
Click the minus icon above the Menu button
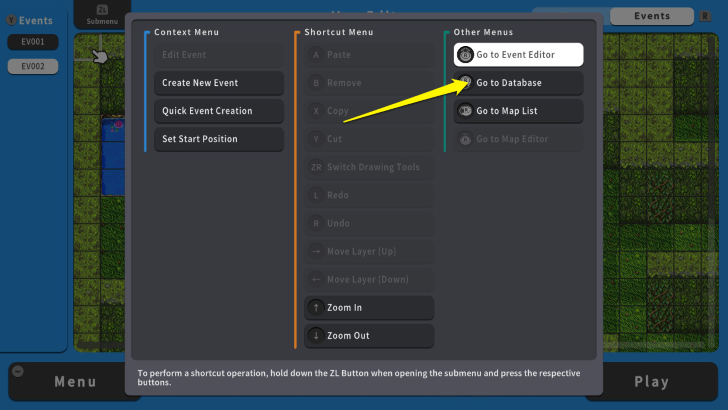coord(16,371)
